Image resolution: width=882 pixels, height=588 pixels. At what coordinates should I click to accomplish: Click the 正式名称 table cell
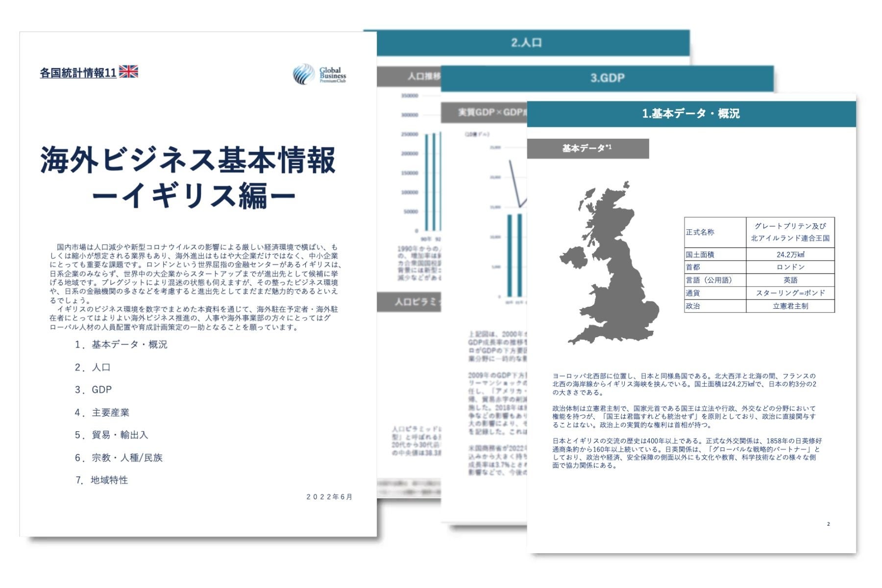715,232
